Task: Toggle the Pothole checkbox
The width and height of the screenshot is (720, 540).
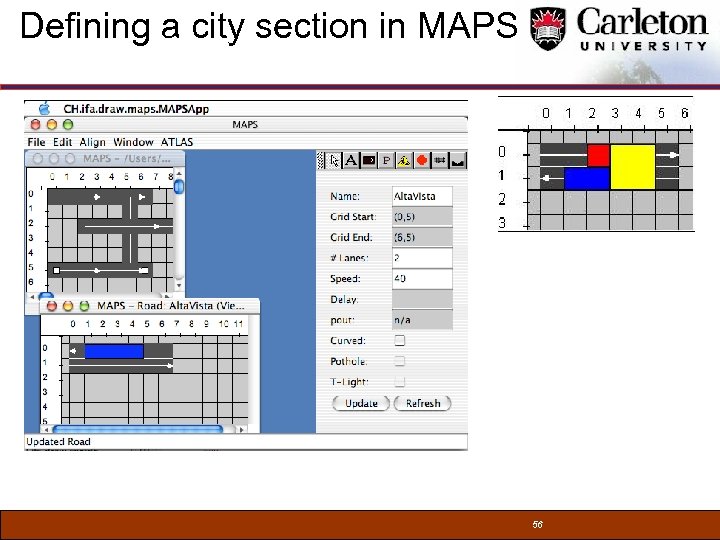Action: point(399,361)
